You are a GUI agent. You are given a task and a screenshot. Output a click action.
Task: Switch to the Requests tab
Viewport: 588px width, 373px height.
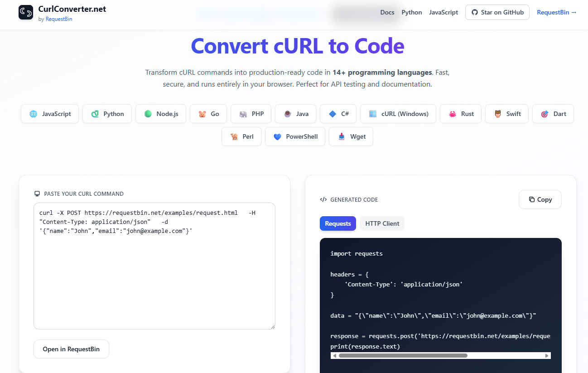point(337,223)
